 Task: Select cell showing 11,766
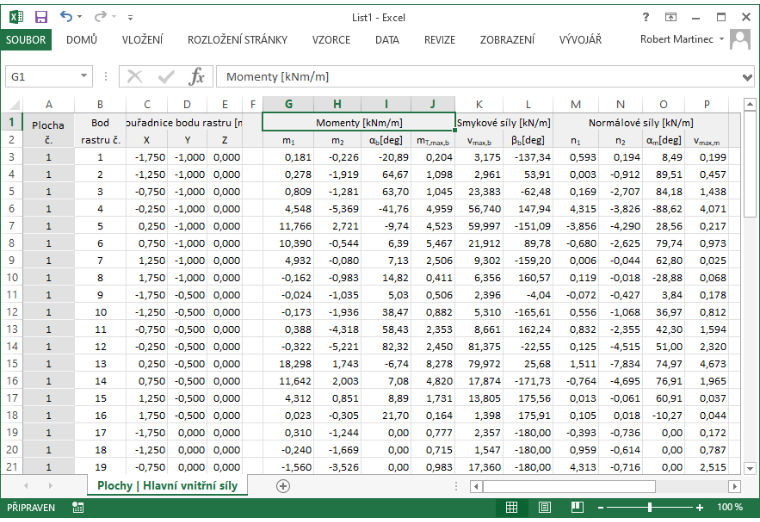(288, 226)
